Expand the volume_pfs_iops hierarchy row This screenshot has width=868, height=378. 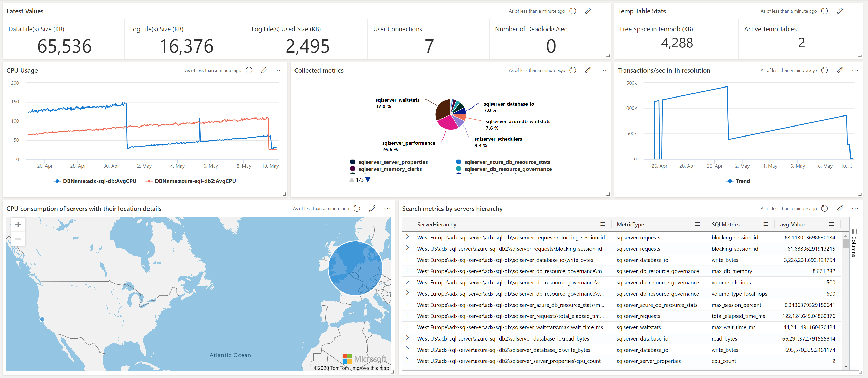[407, 282]
